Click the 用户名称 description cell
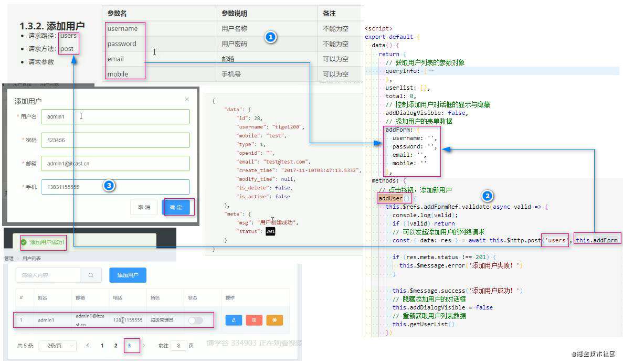The height and width of the screenshot is (364, 623). click(x=235, y=28)
